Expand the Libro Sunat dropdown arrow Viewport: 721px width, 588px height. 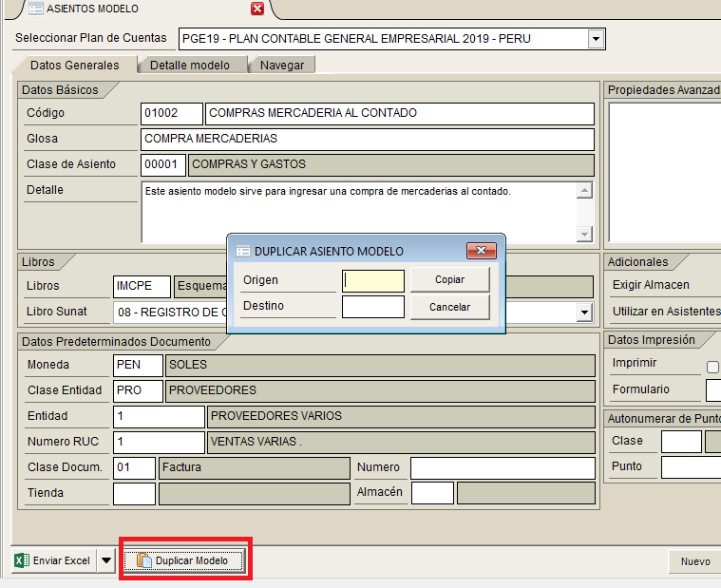click(584, 313)
